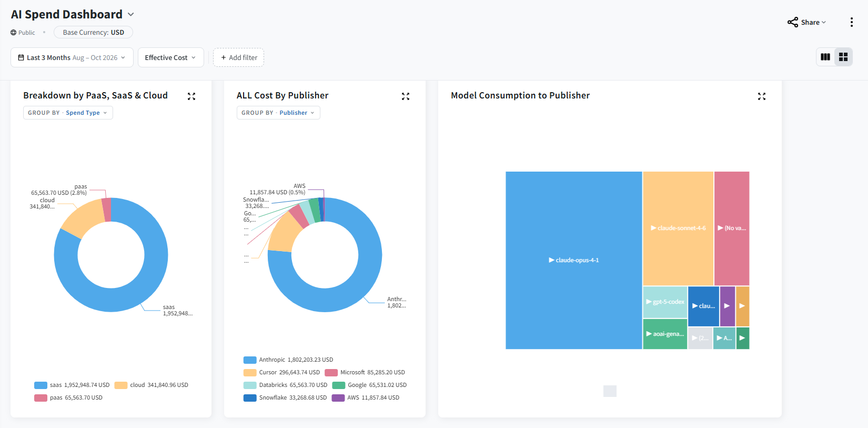868x428 pixels.
Task: Click the purple treemap block
Action: tap(727, 306)
